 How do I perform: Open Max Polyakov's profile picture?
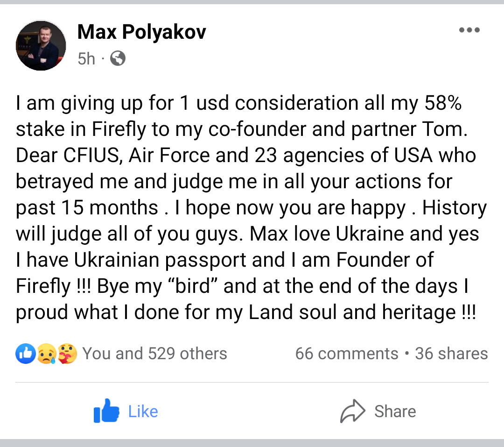(x=41, y=45)
